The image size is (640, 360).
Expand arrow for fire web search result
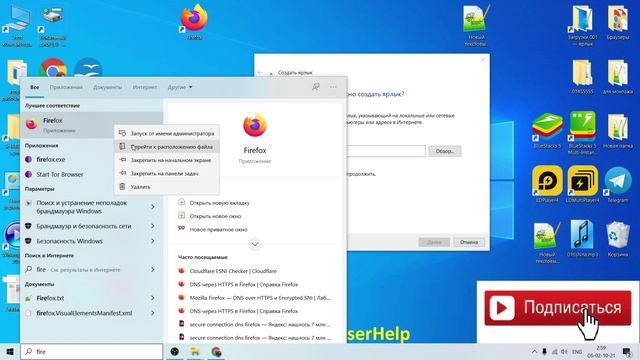click(153, 270)
